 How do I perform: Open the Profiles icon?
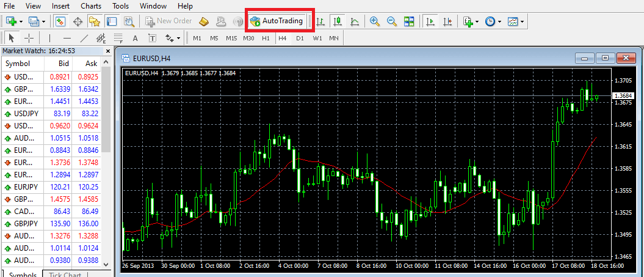[34, 21]
